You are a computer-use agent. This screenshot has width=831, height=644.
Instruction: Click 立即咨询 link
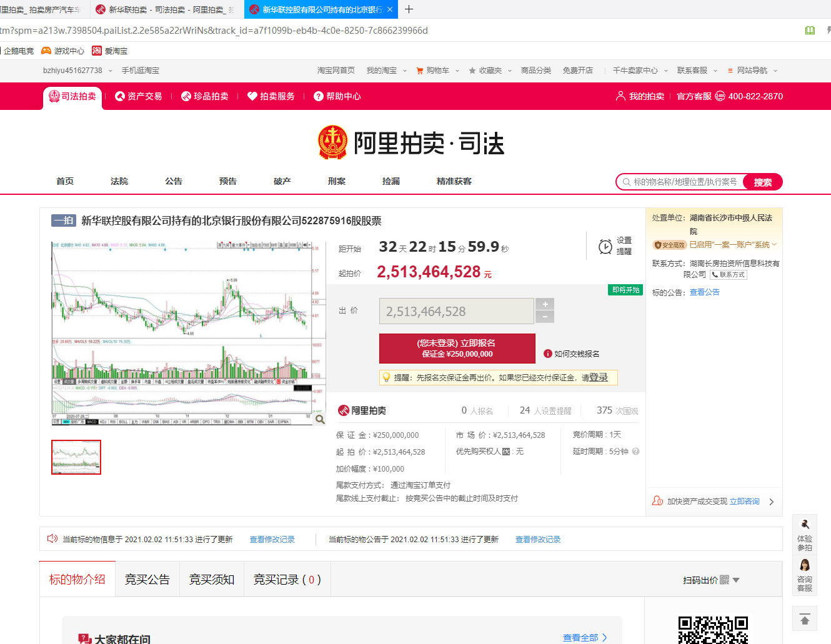[745, 502]
